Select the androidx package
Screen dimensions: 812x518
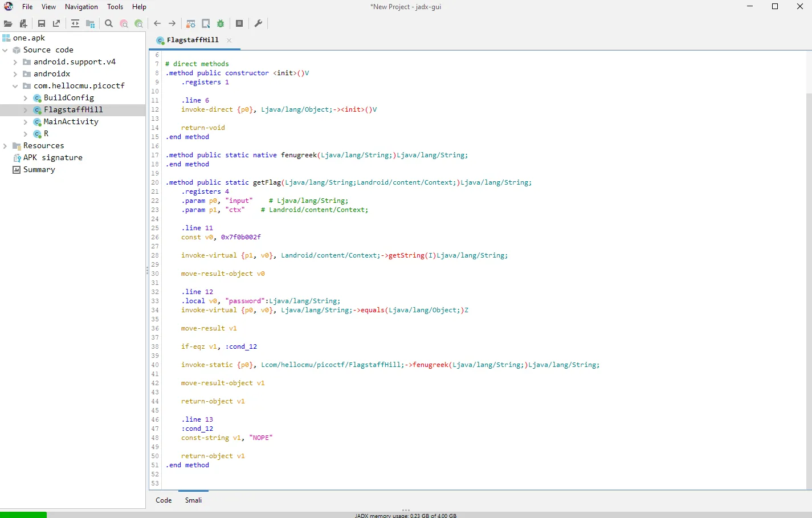pos(52,74)
